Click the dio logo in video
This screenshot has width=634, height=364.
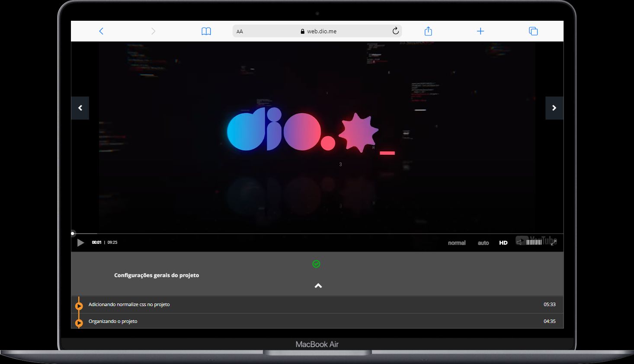[311, 131]
